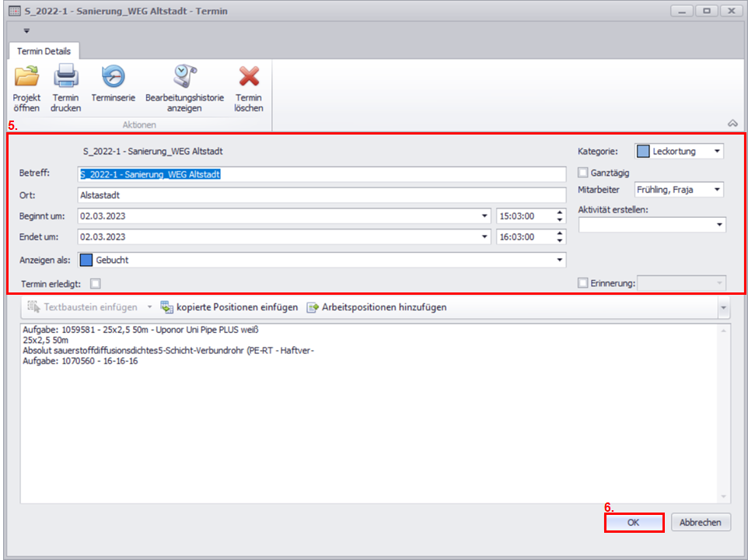Viewport: 748px width, 560px height.
Task: Click Arbeitspositionen hinzufügen toolbar icon
Action: (313, 307)
